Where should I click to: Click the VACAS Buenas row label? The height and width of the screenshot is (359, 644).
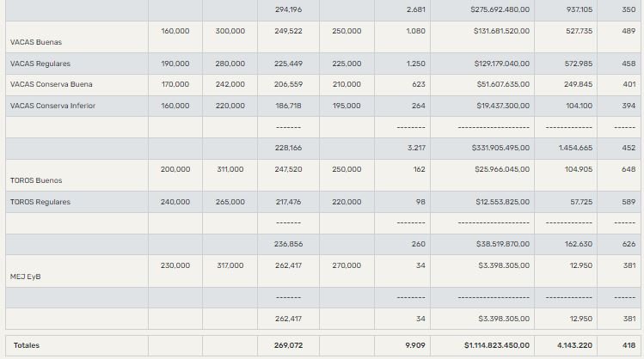pyautogui.click(x=36, y=42)
